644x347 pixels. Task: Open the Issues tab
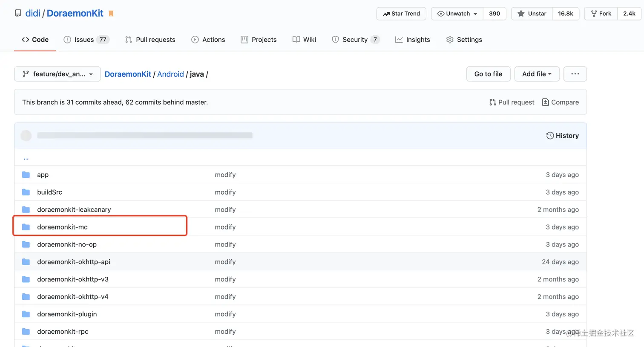[86, 40]
